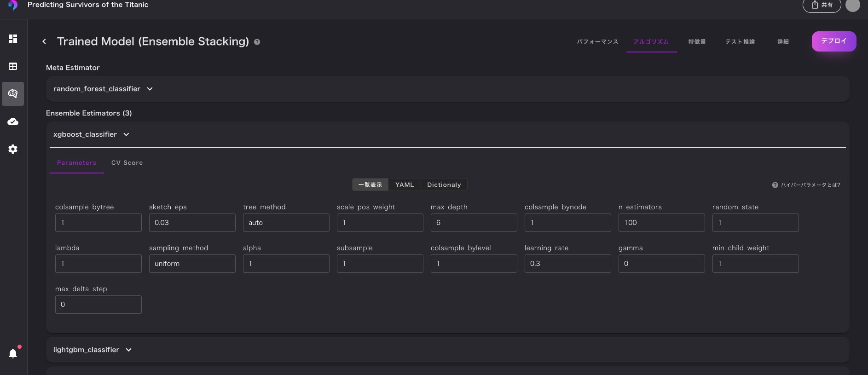The image size is (868, 375).
Task: Open the cloud deploy icon in sidebar
Action: 13,121
